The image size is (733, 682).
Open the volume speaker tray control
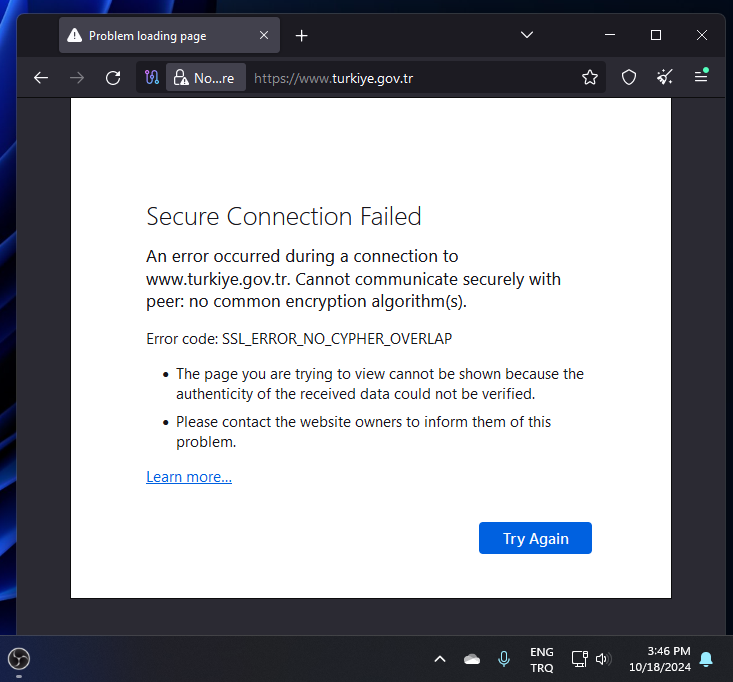[603, 659]
